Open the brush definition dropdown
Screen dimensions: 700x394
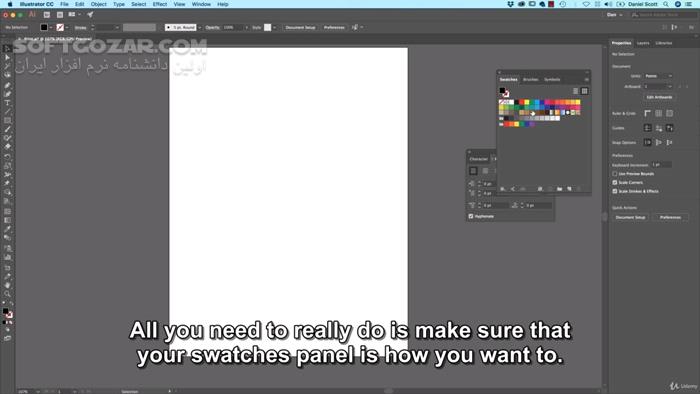pyautogui.click(x=199, y=28)
